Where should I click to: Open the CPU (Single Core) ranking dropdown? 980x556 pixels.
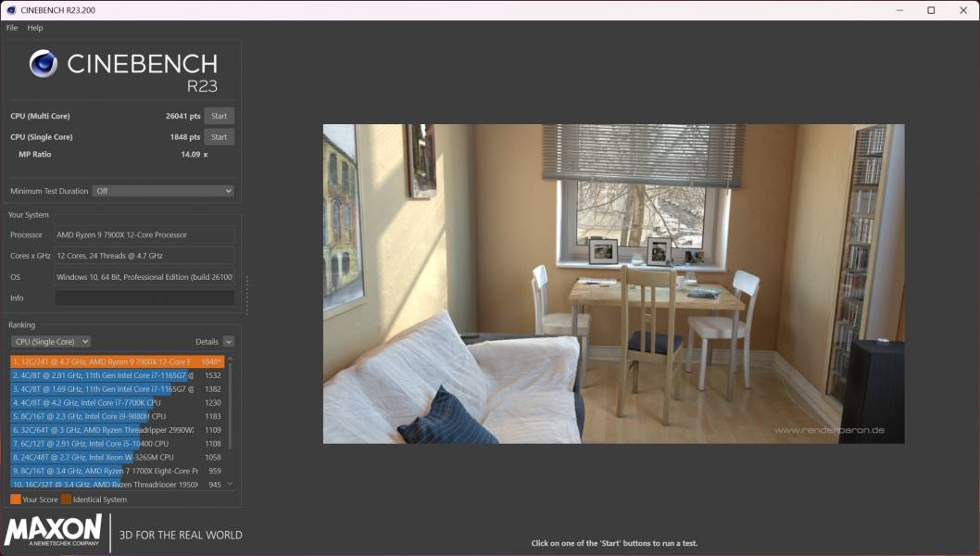[50, 342]
